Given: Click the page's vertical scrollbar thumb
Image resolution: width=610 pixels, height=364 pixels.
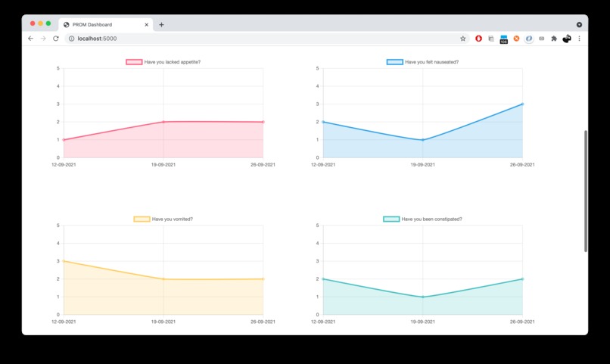Looking at the screenshot, I should [586, 191].
